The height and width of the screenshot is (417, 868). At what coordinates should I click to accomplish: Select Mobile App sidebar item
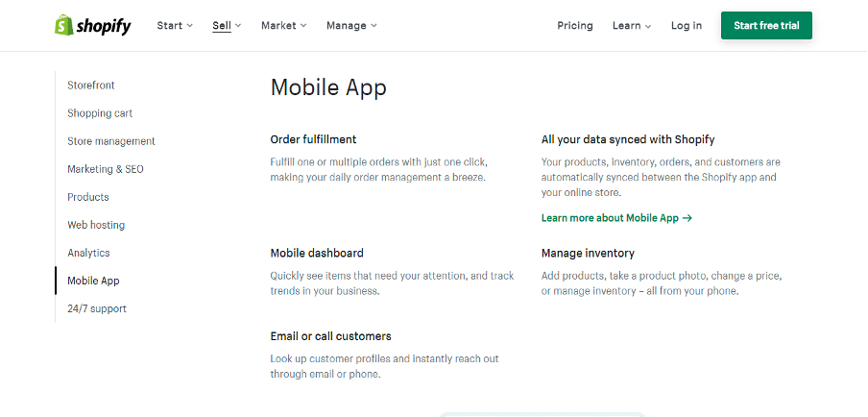click(93, 281)
